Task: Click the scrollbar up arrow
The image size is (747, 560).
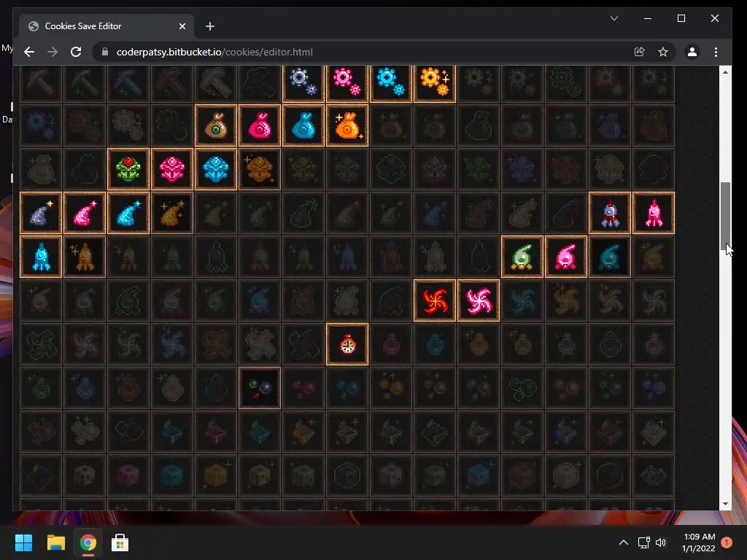Action: [x=725, y=72]
